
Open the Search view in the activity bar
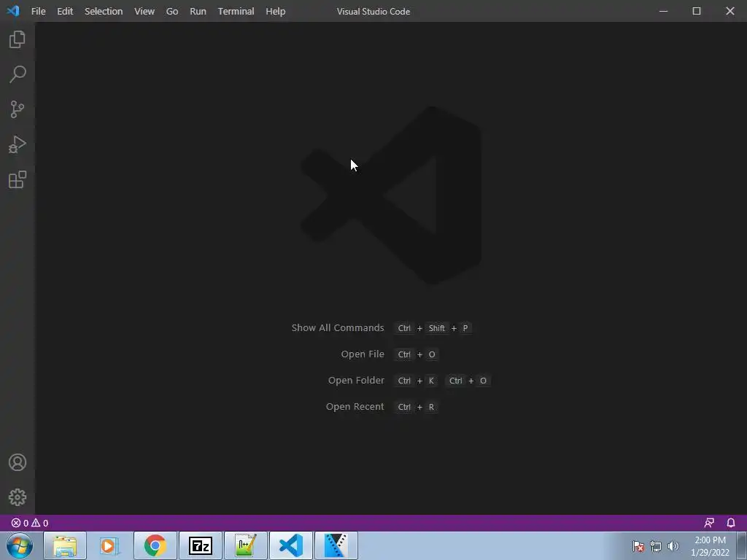18,74
